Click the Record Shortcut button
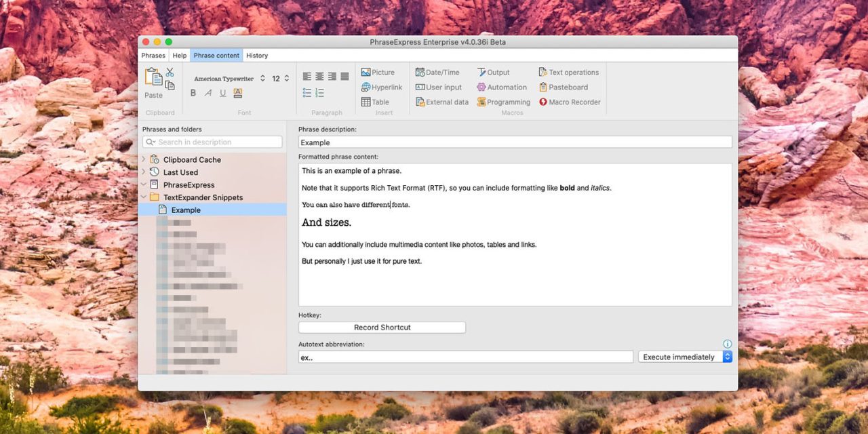Image resolution: width=868 pixels, height=434 pixels. [382, 328]
